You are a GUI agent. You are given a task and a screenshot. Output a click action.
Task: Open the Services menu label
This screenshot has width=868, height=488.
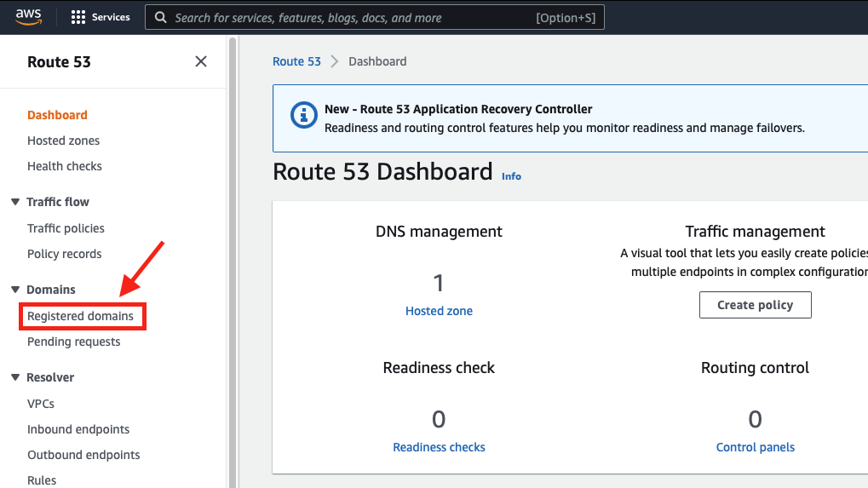click(x=111, y=17)
